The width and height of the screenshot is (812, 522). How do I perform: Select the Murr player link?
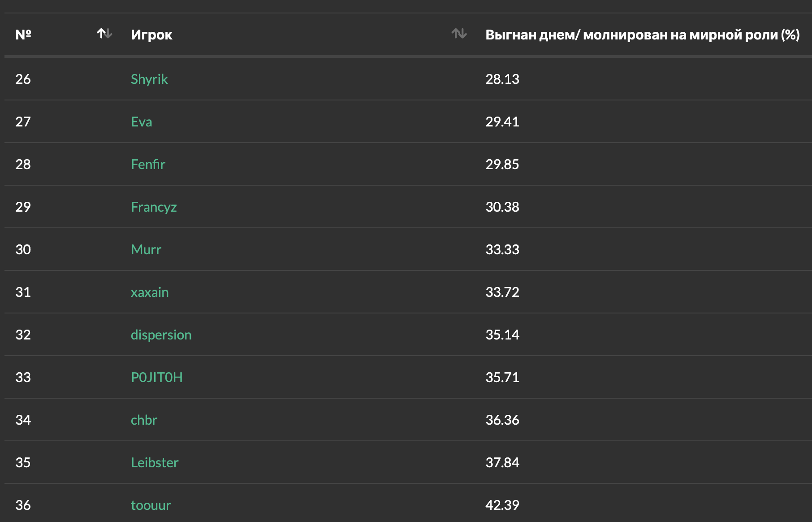pyautogui.click(x=146, y=250)
